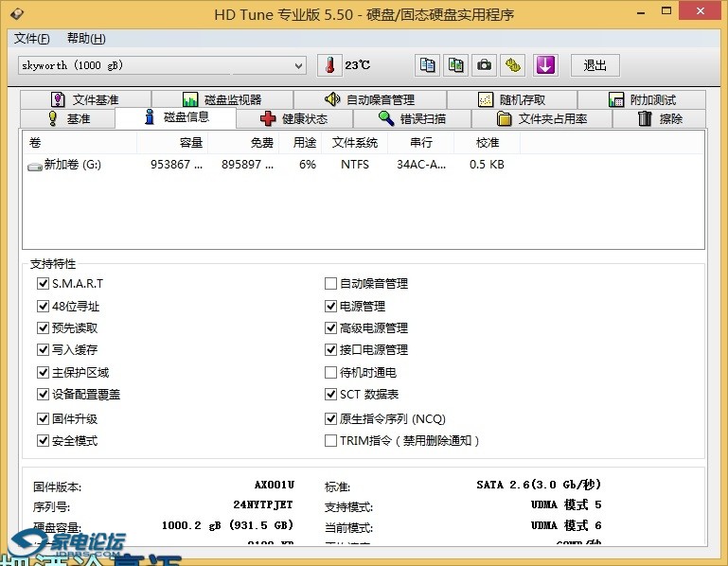Switch to the 错误扫描 tab
Image resolution: width=728 pixels, height=566 pixels.
(411, 119)
